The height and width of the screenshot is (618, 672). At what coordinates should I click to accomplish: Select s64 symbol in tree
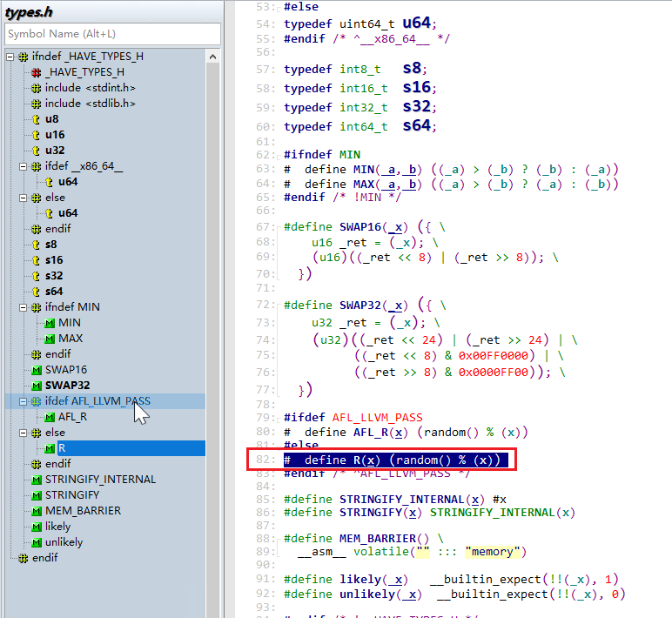tap(54, 292)
